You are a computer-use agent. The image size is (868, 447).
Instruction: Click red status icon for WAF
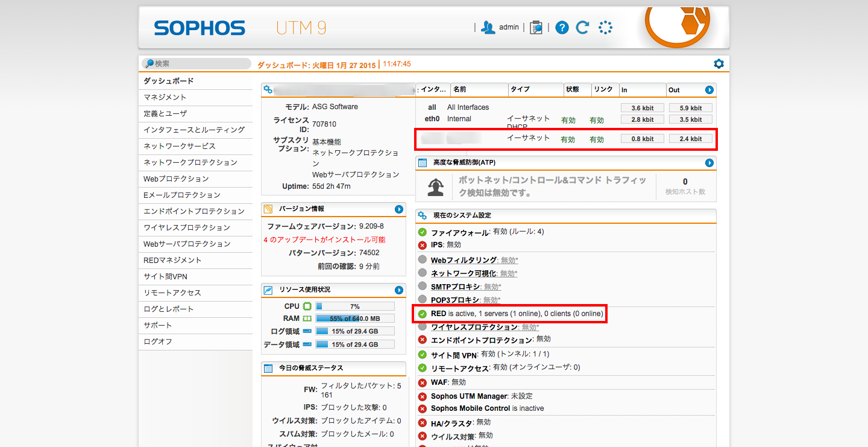pos(423,382)
